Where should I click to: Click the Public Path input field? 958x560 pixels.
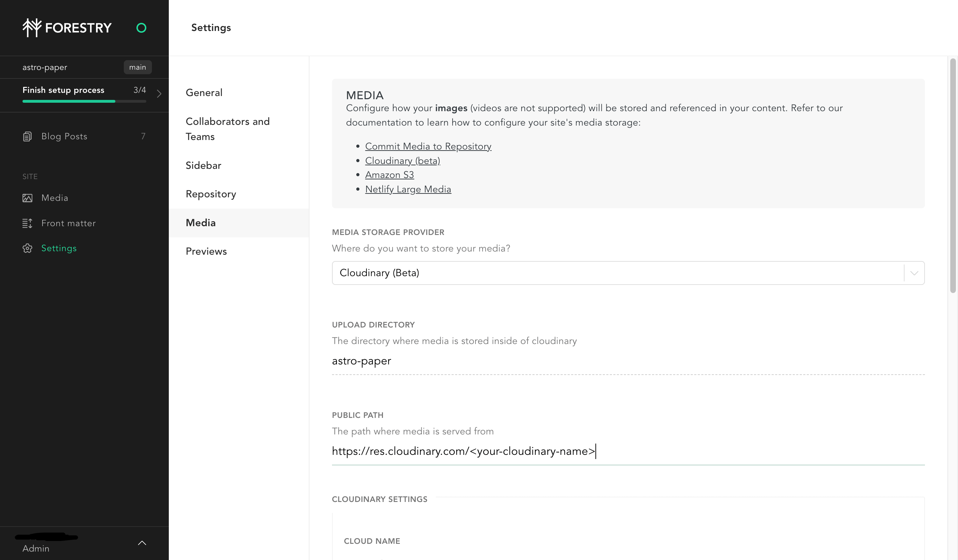(x=628, y=451)
